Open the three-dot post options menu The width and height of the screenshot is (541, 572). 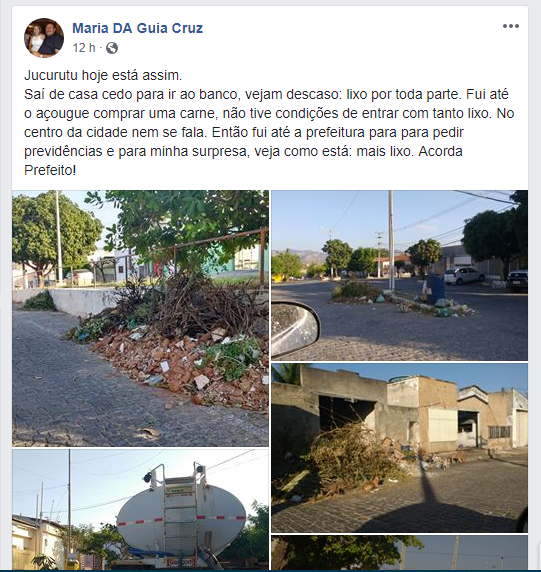510,26
